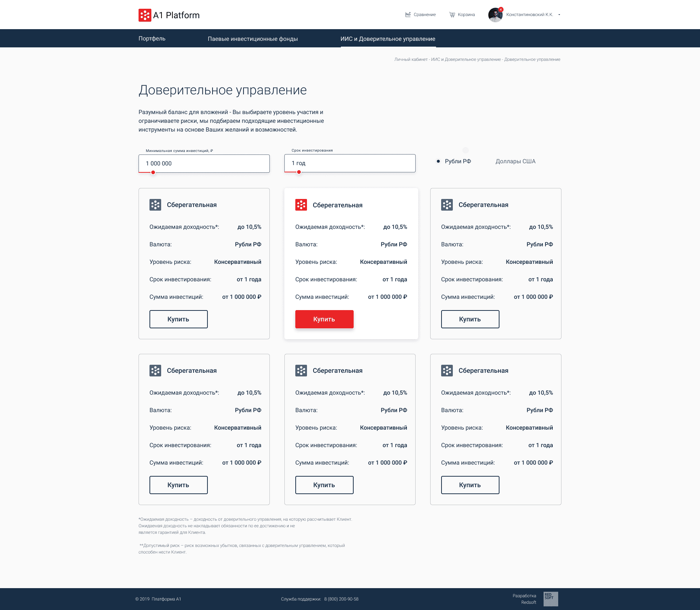
Task: Click Купить in the bottom-left card
Action: click(x=179, y=485)
